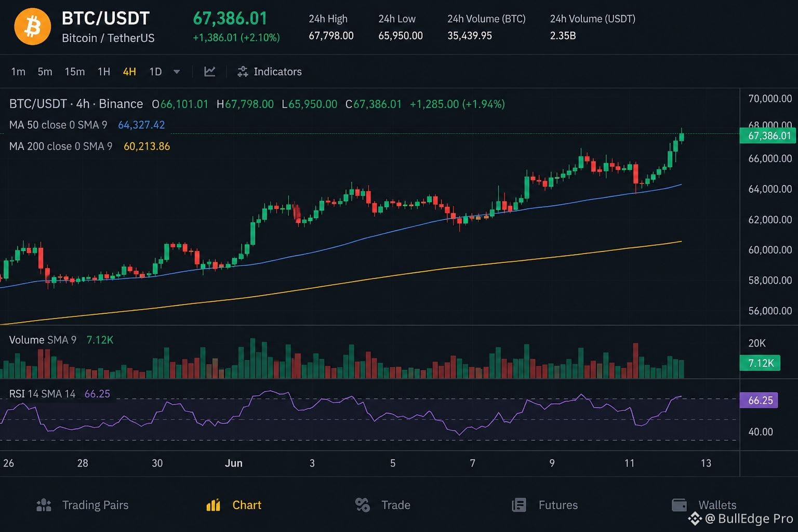Select the 1H timeframe

click(104, 72)
